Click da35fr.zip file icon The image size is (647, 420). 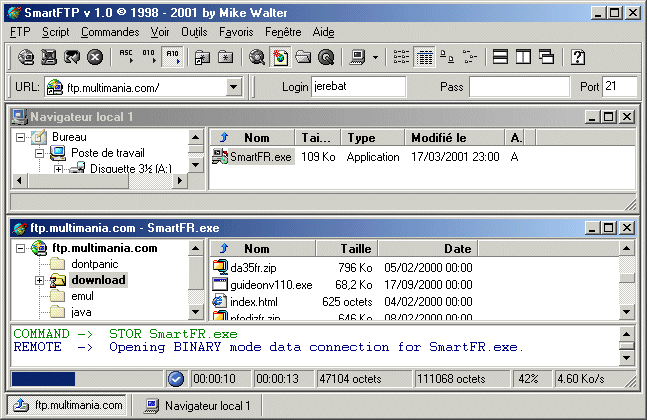pos(220,267)
